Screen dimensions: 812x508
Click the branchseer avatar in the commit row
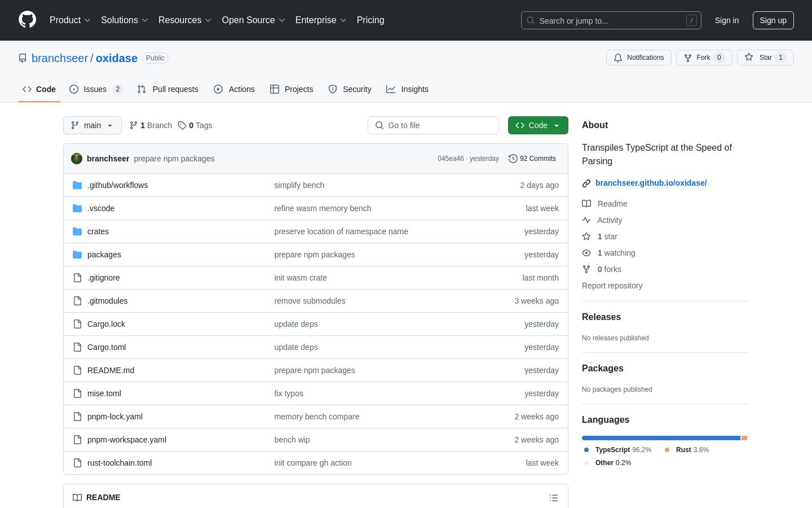[77, 159]
